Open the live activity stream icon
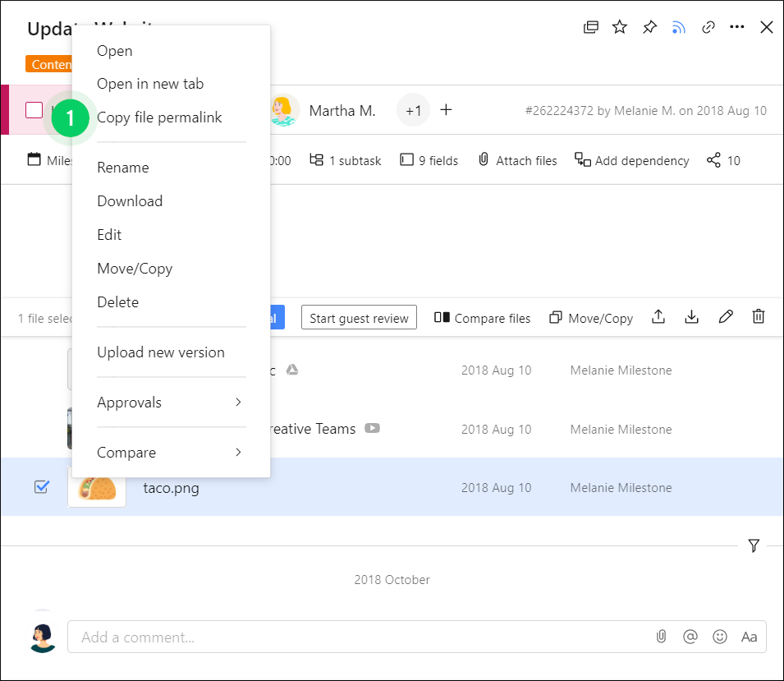Viewport: 784px width, 681px height. [679, 26]
